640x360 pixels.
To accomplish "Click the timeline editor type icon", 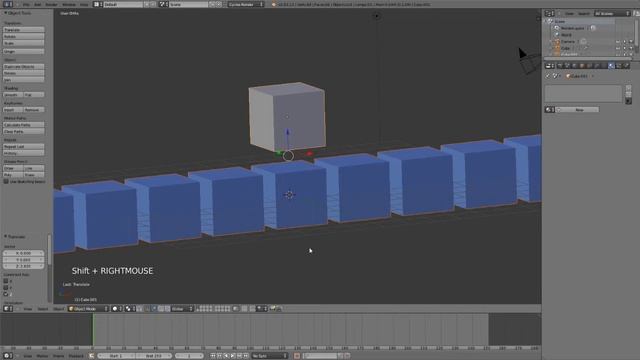I will click(x=8, y=356).
